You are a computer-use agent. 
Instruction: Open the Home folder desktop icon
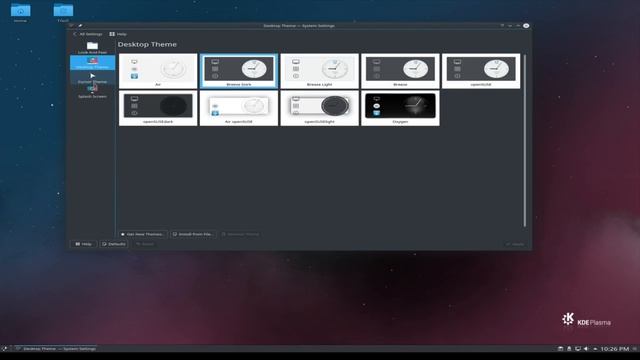pyautogui.click(x=20, y=12)
